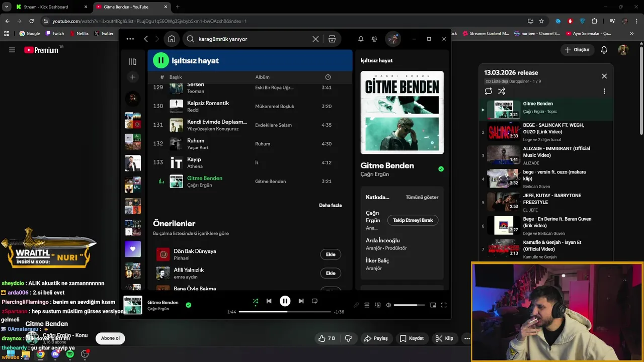Open YouTube notifications bell
The height and width of the screenshot is (362, 644).
pyautogui.click(x=604, y=50)
